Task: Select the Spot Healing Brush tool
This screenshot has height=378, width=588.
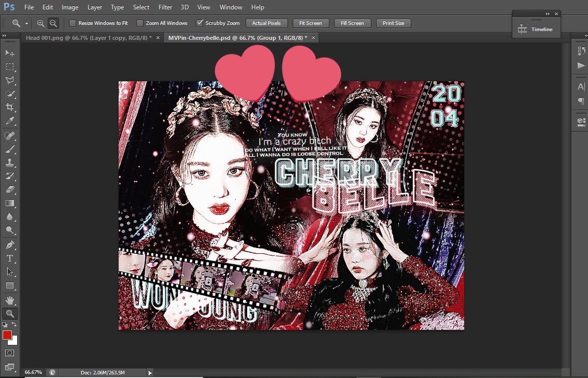Action: [x=10, y=135]
